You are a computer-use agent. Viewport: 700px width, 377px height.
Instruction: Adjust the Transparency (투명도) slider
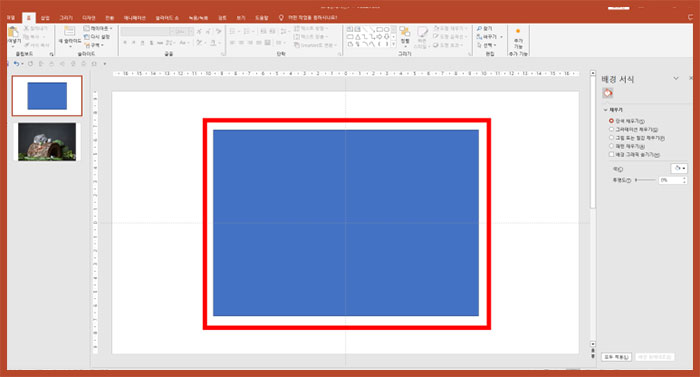[x=646, y=180]
